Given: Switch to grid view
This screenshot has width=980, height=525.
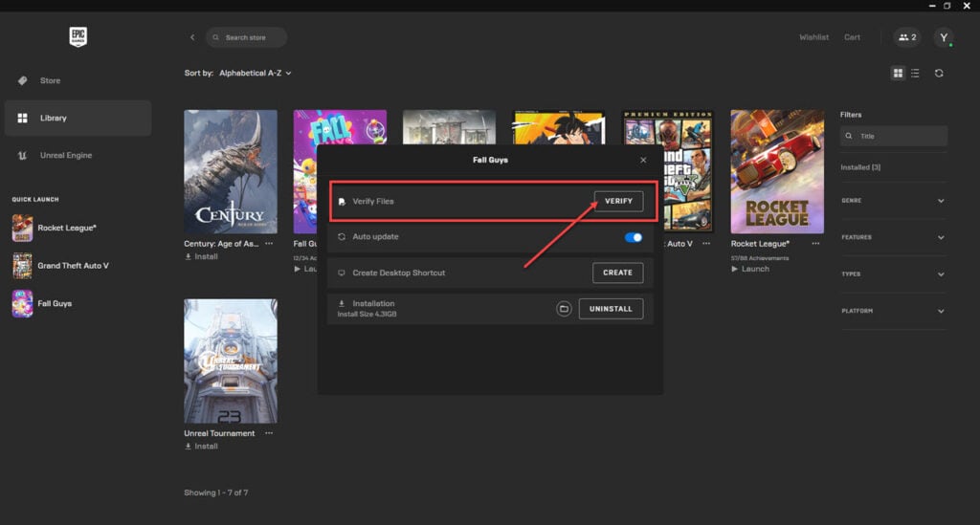Looking at the screenshot, I should pyautogui.click(x=898, y=73).
